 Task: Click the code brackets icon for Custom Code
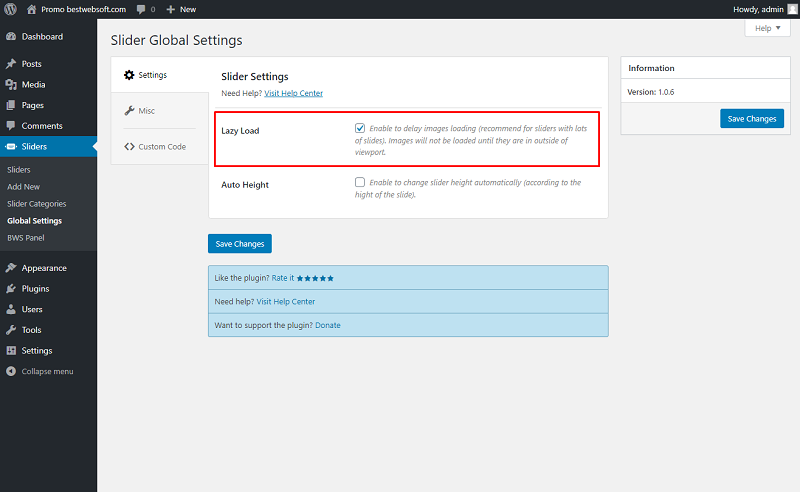[129, 146]
